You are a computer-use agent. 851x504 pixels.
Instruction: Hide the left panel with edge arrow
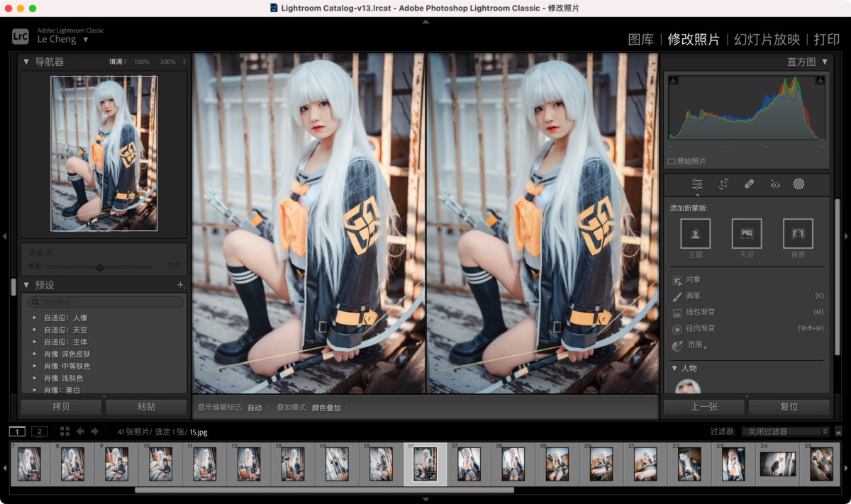4,236
